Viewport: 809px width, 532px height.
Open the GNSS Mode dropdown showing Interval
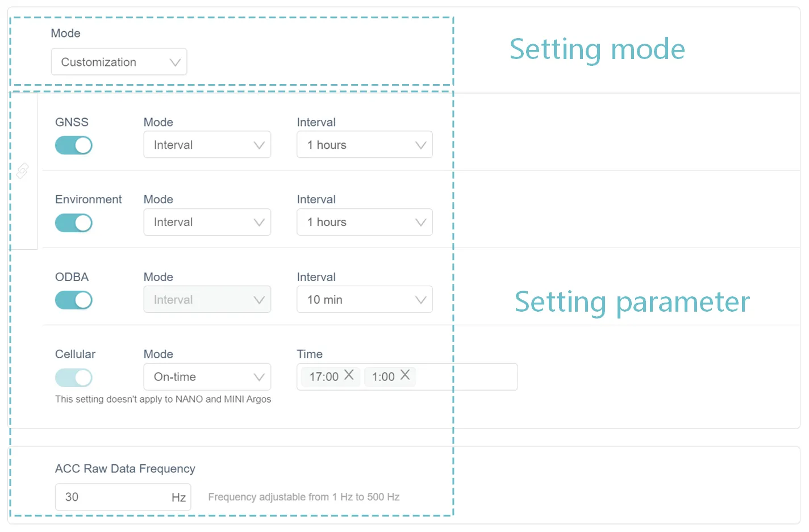tap(207, 145)
